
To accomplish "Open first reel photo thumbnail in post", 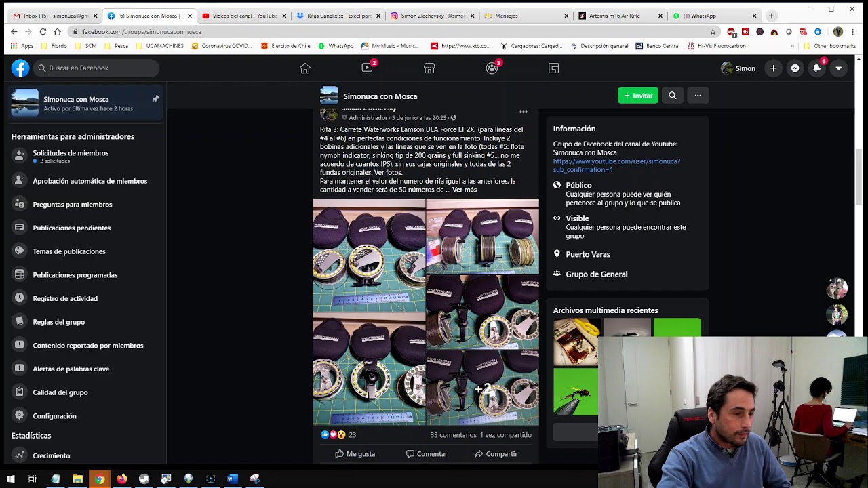I will pyautogui.click(x=369, y=256).
